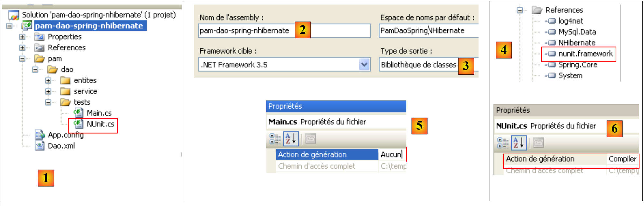Click the categorized view icon in NUnit.cs properties

coord(503,143)
